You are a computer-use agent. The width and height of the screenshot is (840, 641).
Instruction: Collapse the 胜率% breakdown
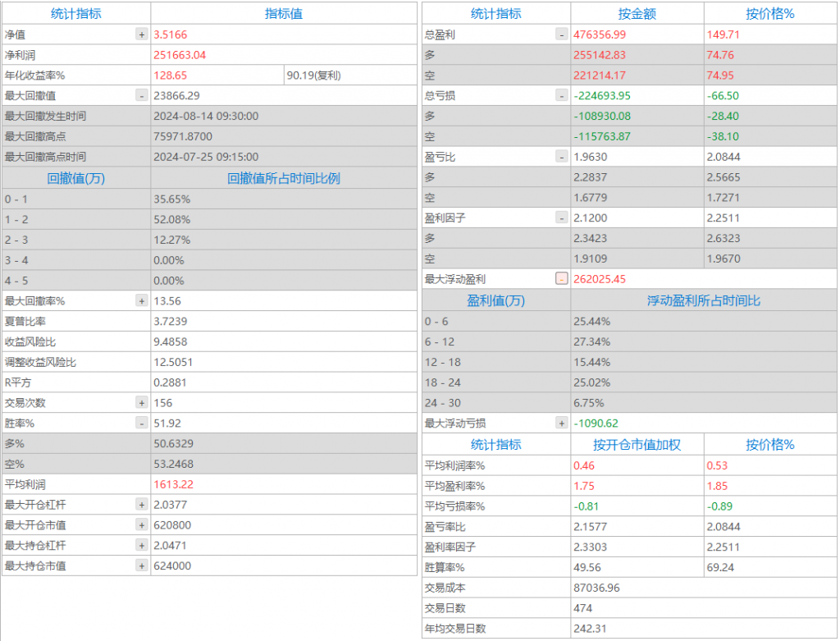[142, 424]
